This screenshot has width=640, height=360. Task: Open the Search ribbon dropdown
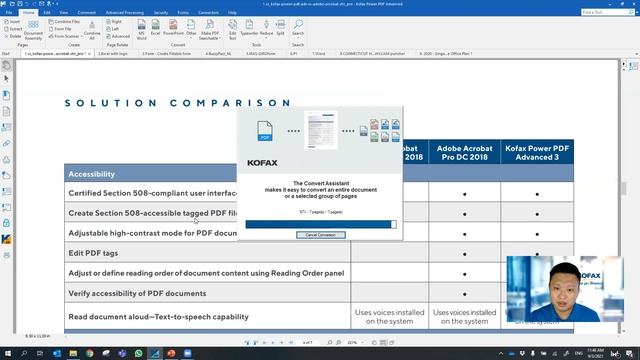tap(298, 29)
